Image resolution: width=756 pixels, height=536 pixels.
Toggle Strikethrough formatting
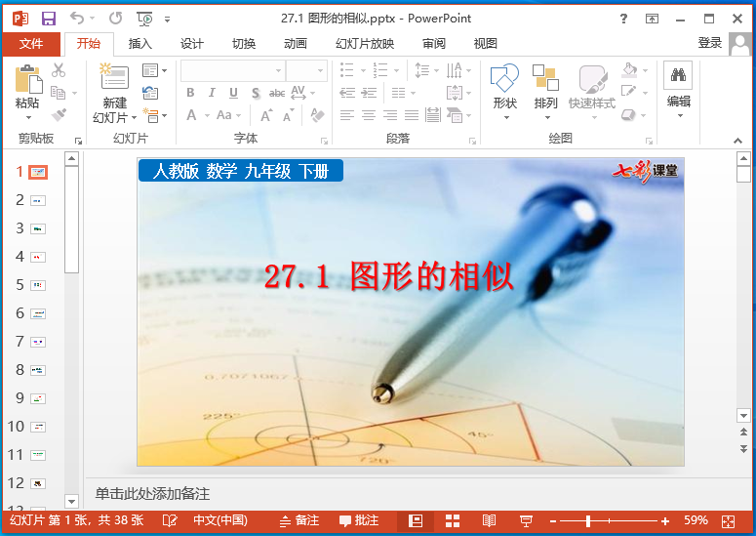click(x=277, y=93)
